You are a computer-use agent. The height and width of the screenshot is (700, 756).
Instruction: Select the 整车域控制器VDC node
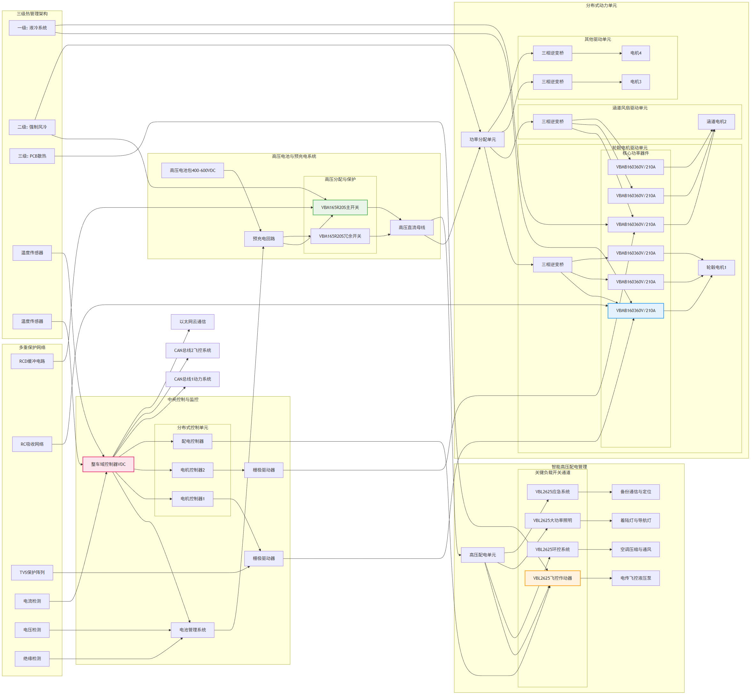[x=108, y=464]
